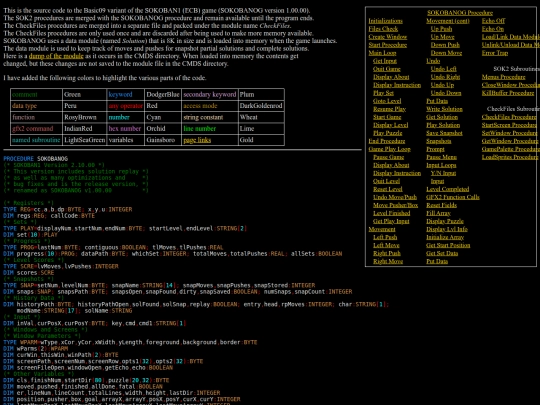Click the Right Move link
This screenshot has width=540, height=405.
(388, 261)
